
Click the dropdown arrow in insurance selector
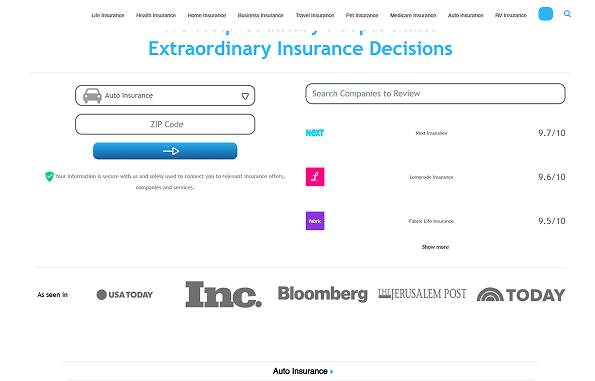pos(245,96)
